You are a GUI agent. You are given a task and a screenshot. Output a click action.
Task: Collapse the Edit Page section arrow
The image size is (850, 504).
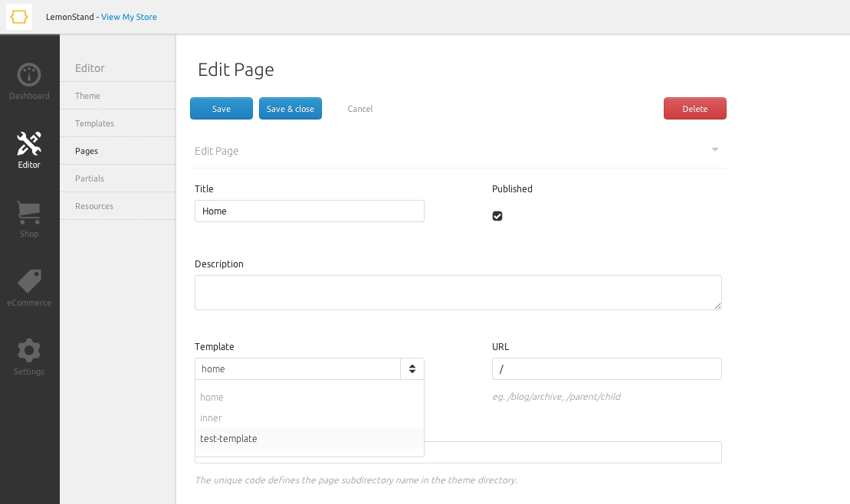(714, 149)
